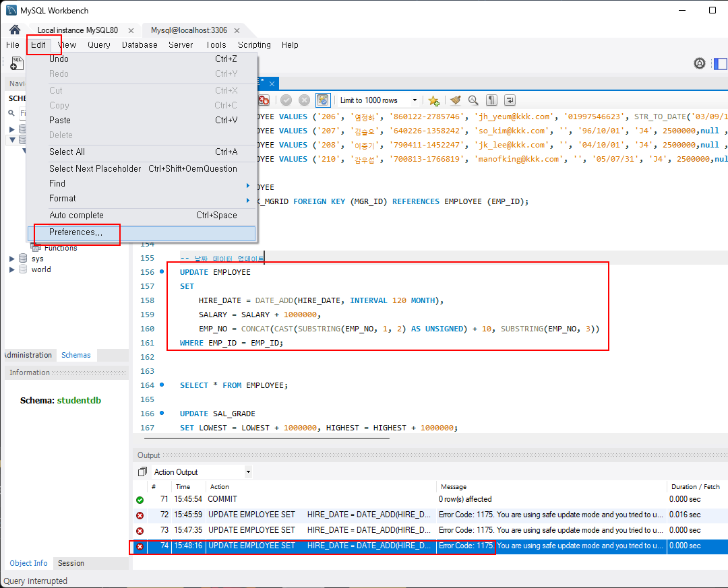
Task: Open Workbench settings gear icon
Action: 699,63
